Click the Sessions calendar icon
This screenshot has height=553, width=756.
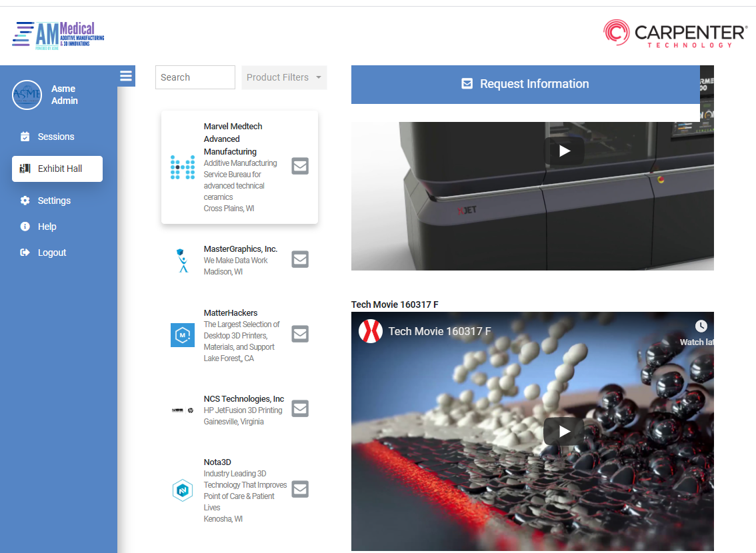(25, 137)
